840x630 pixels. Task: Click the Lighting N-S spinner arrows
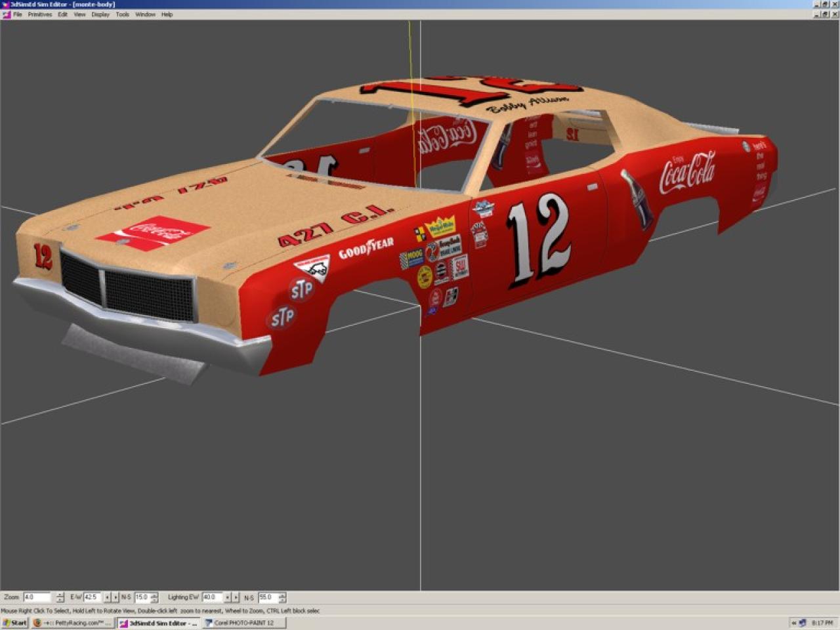click(282, 597)
